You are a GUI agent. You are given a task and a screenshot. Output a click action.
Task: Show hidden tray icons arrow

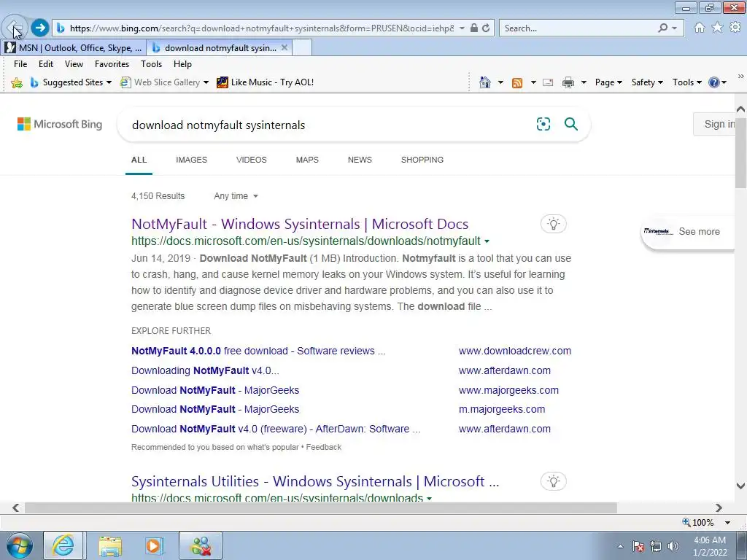pos(620,546)
